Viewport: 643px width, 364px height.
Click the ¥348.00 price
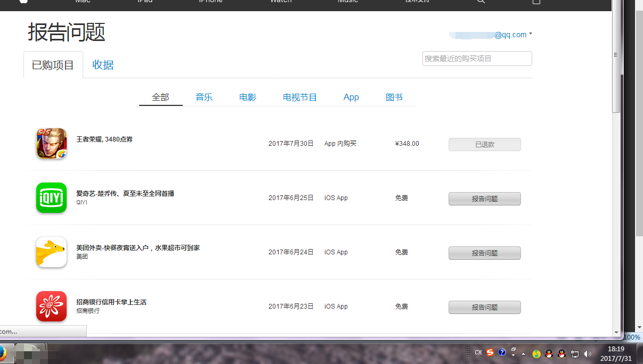(x=407, y=144)
